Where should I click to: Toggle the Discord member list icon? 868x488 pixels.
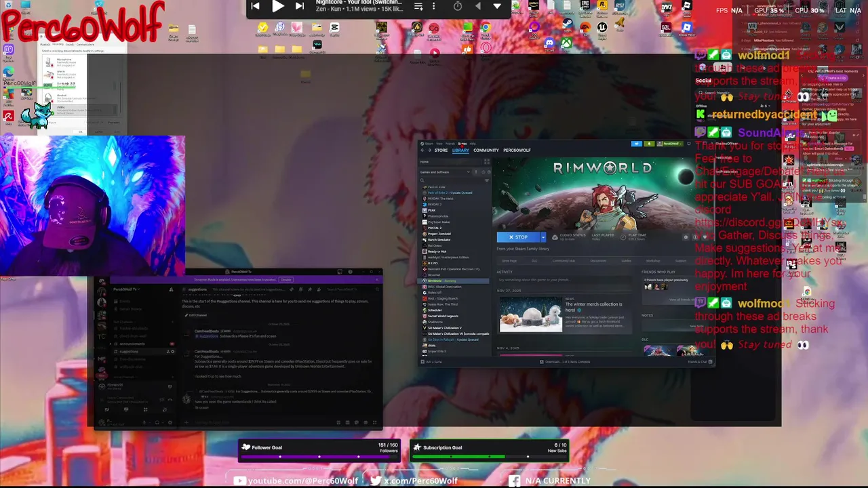click(x=319, y=289)
